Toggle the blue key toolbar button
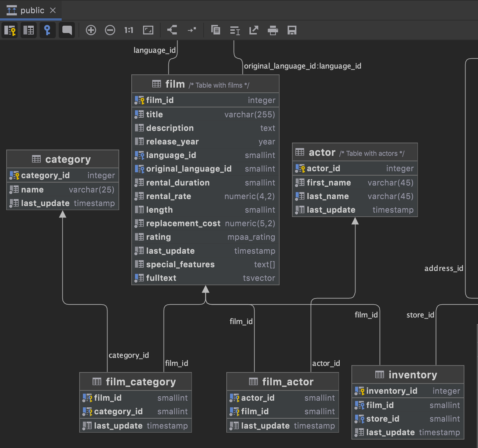This screenshot has height=448, width=478. [x=47, y=30]
